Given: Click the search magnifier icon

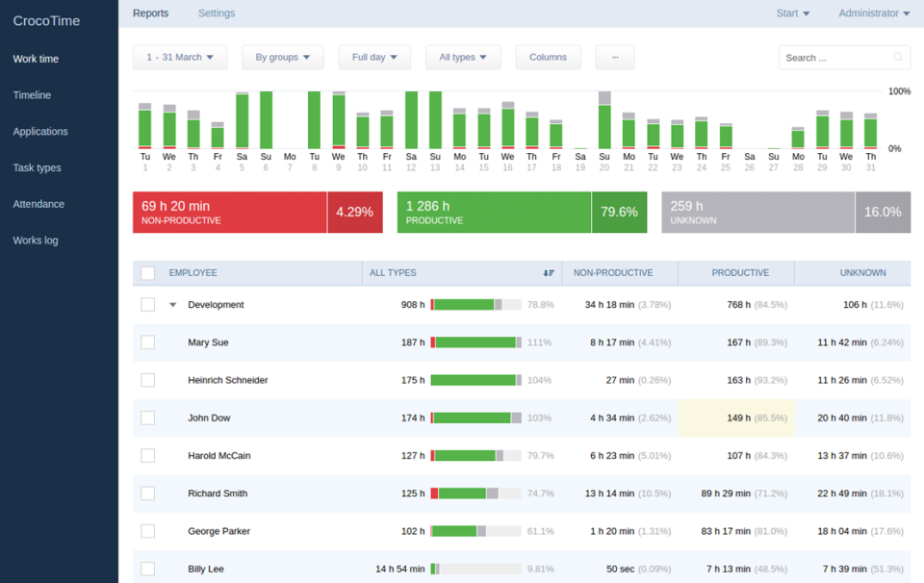Looking at the screenshot, I should (898, 58).
